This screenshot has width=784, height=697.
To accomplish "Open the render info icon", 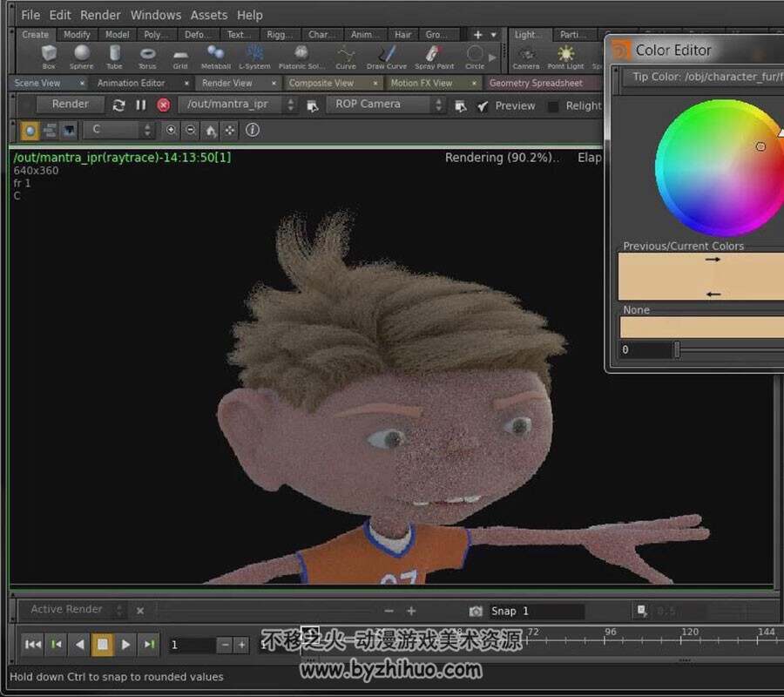I will tap(253, 130).
